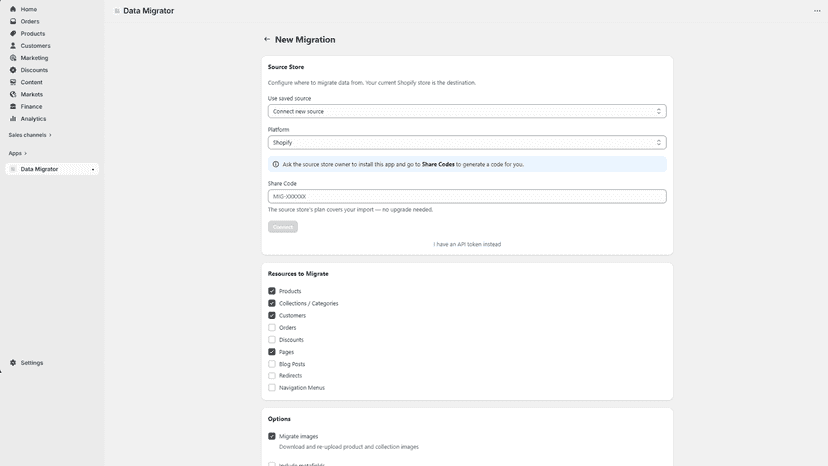Click I have an API token instead
This screenshot has height=466, width=828.
click(x=467, y=244)
